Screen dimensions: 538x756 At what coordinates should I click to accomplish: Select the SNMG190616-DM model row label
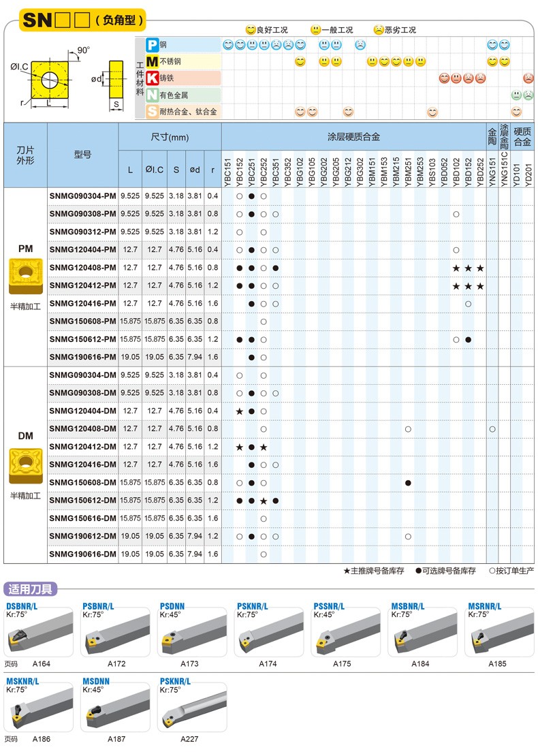pos(83,554)
